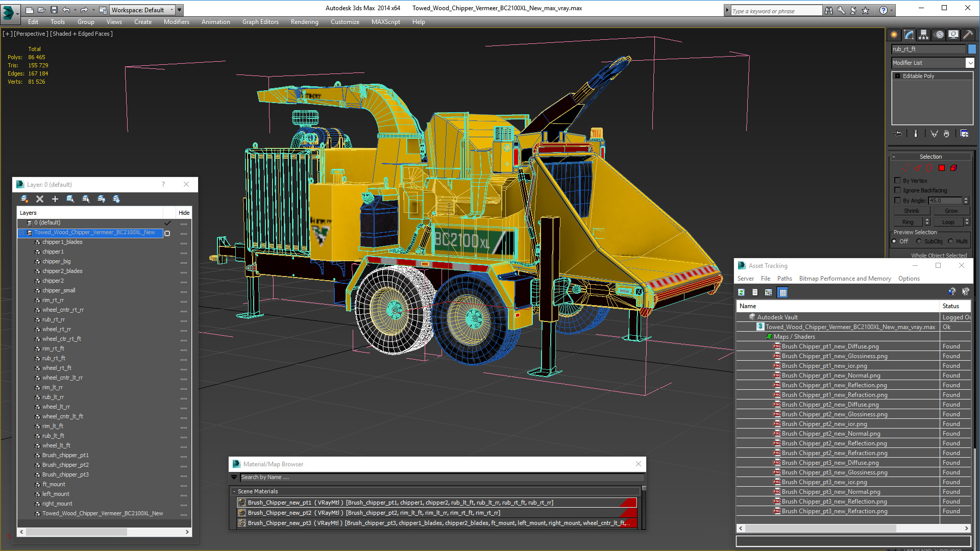
Task: Create a new scene with the New icon
Action: (x=30, y=10)
